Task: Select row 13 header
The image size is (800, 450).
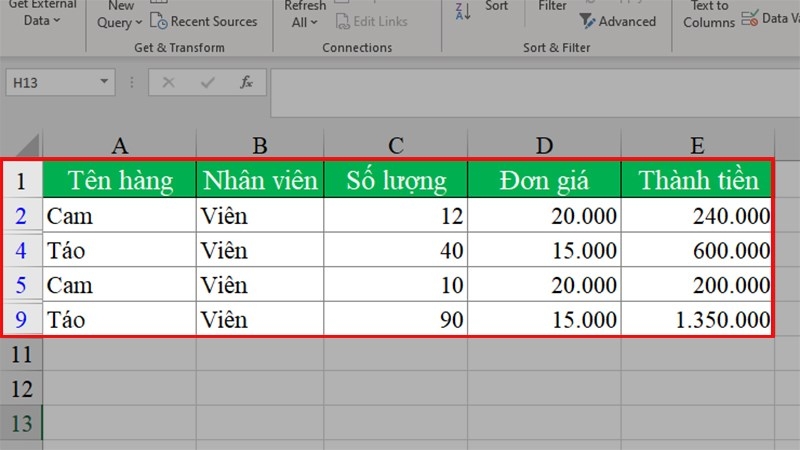Action: 21,423
